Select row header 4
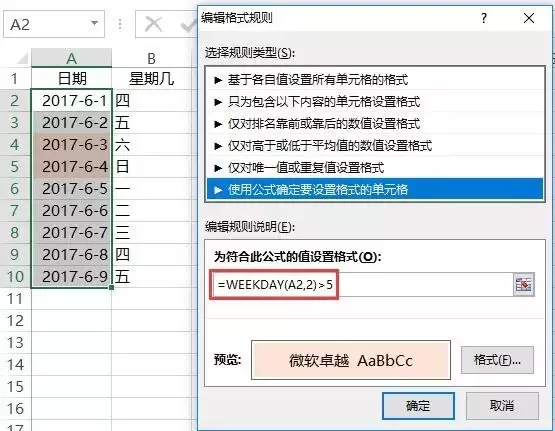Screen dimensions: 555x431 pyautogui.click(x=15, y=144)
